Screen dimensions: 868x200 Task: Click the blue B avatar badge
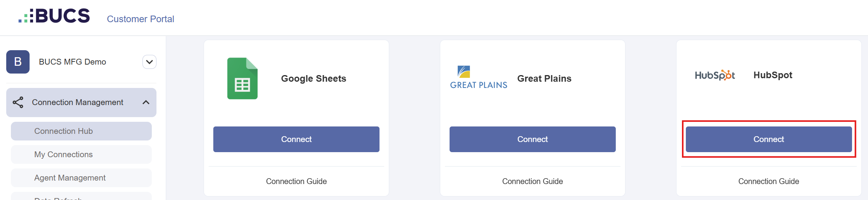(x=18, y=62)
